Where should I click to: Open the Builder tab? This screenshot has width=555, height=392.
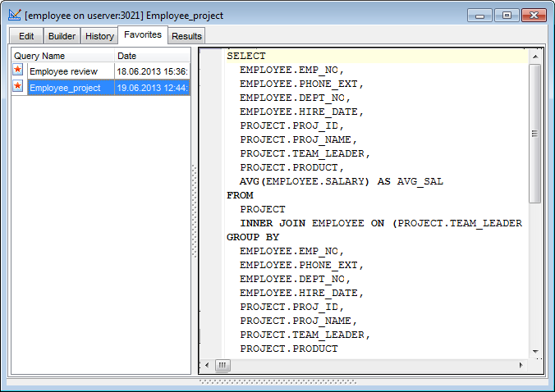(x=62, y=36)
